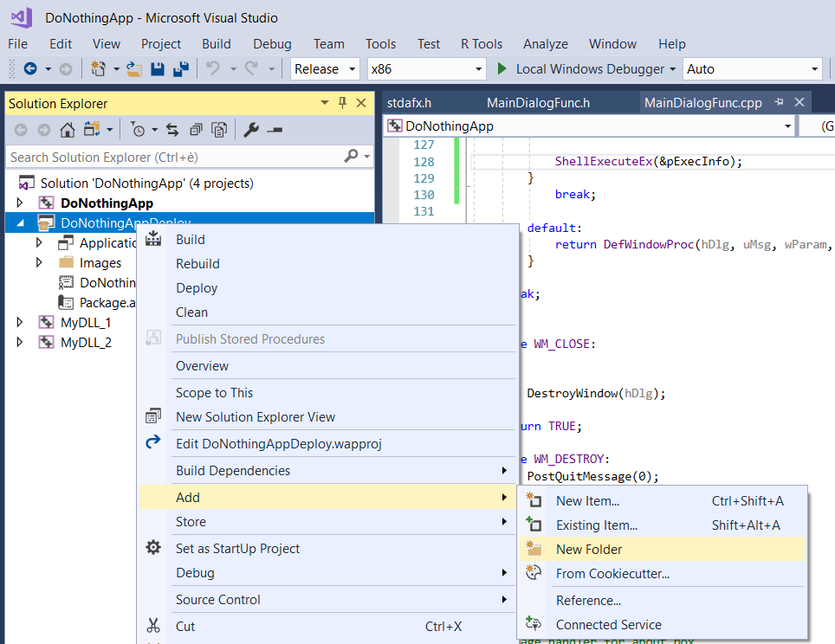Select Cut in the context menu
Screen dimensions: 835x644
(x=327, y=627)
